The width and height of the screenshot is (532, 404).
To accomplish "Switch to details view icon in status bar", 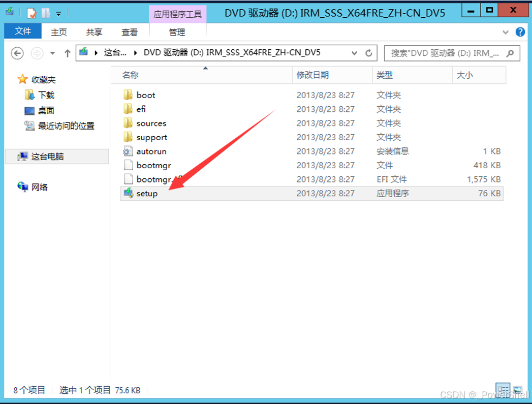I will 503,389.
